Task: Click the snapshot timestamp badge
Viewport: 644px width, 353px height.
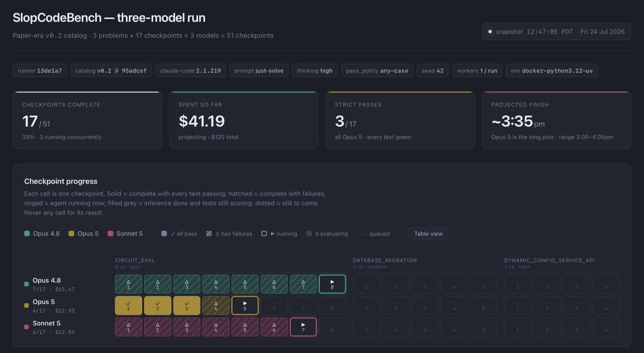Action: [556, 32]
